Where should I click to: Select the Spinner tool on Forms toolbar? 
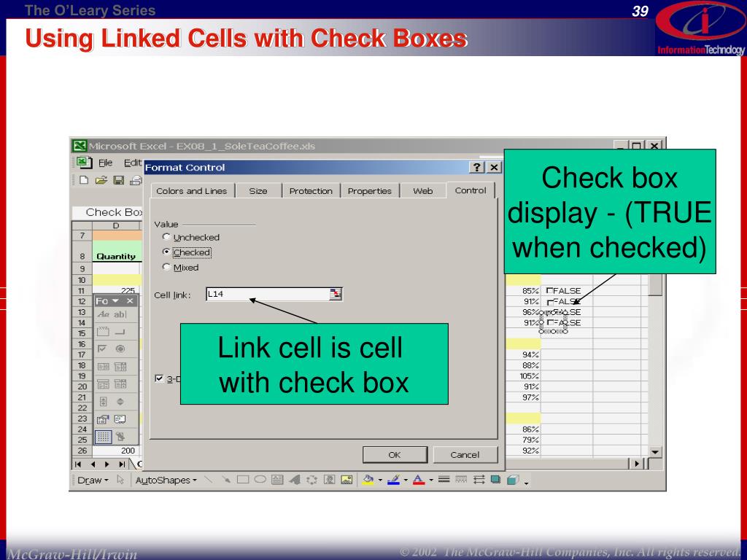point(120,402)
